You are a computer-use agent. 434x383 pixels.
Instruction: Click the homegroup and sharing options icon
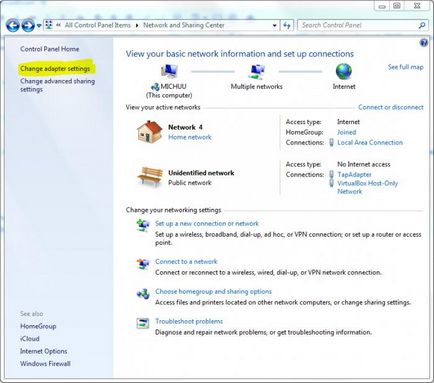pos(143,294)
